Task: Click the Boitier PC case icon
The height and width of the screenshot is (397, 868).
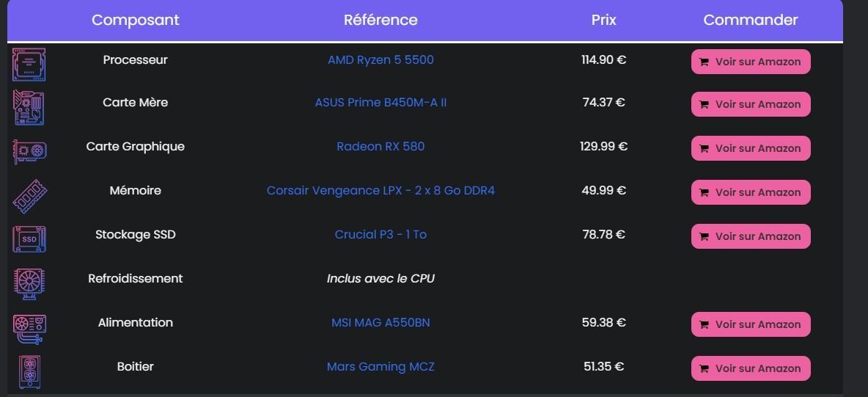Action: coord(29,372)
